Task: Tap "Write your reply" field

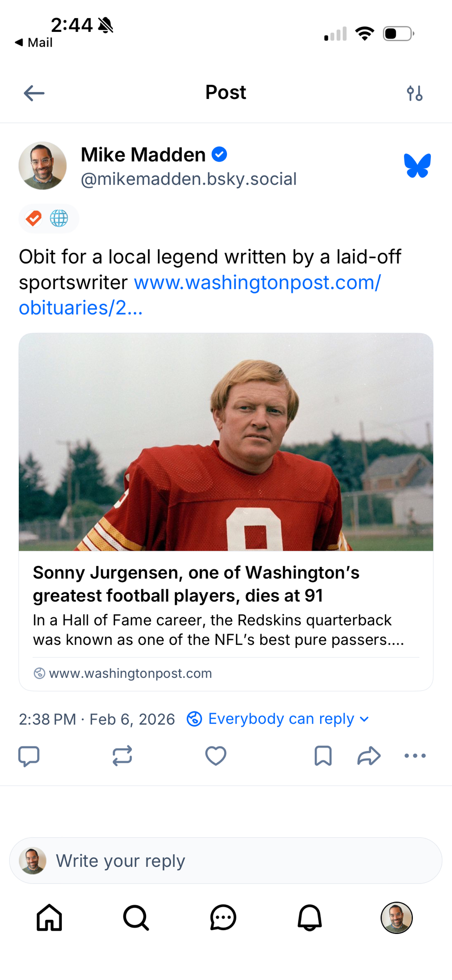Action: pyautogui.click(x=226, y=861)
